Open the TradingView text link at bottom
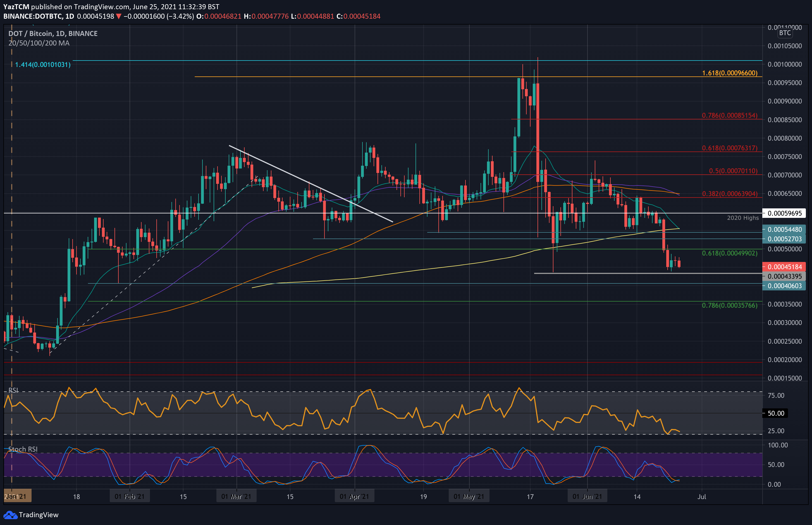Viewport: 812px width, 525px height. [x=39, y=515]
